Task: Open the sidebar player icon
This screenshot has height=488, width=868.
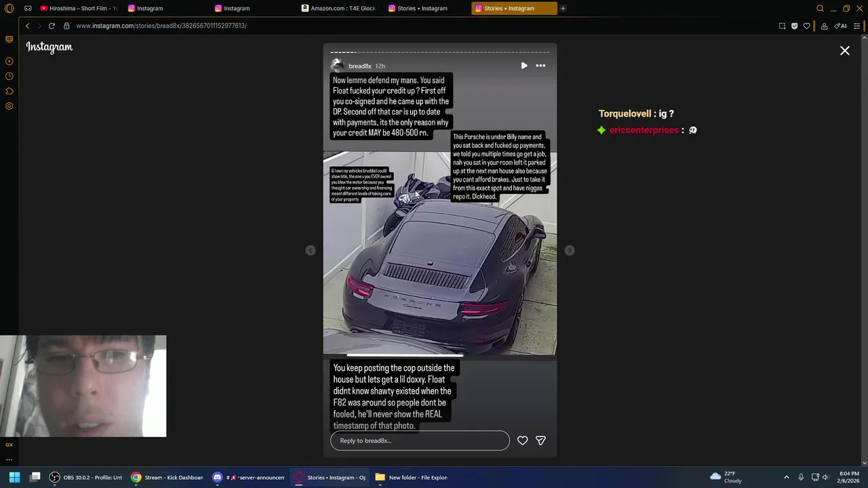Action: click(9, 61)
